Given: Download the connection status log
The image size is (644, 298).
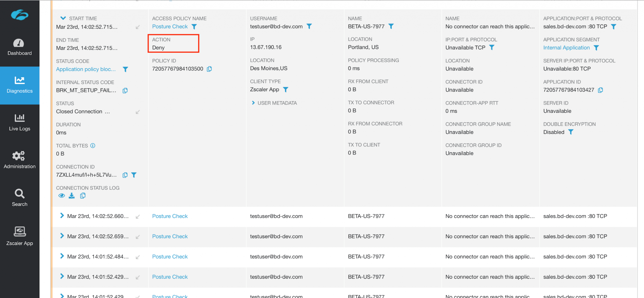Looking at the screenshot, I should [x=71, y=195].
